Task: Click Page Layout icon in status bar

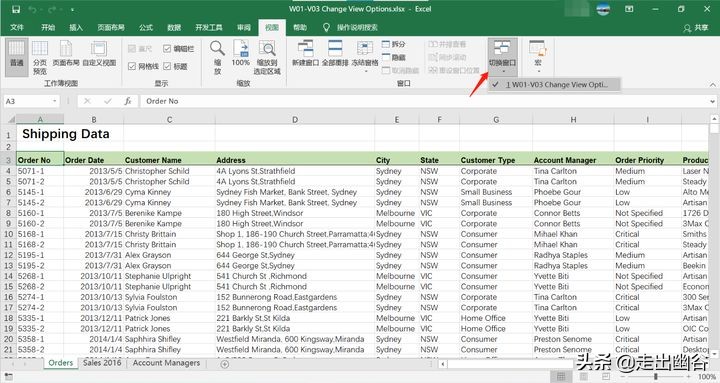Action: point(583,377)
